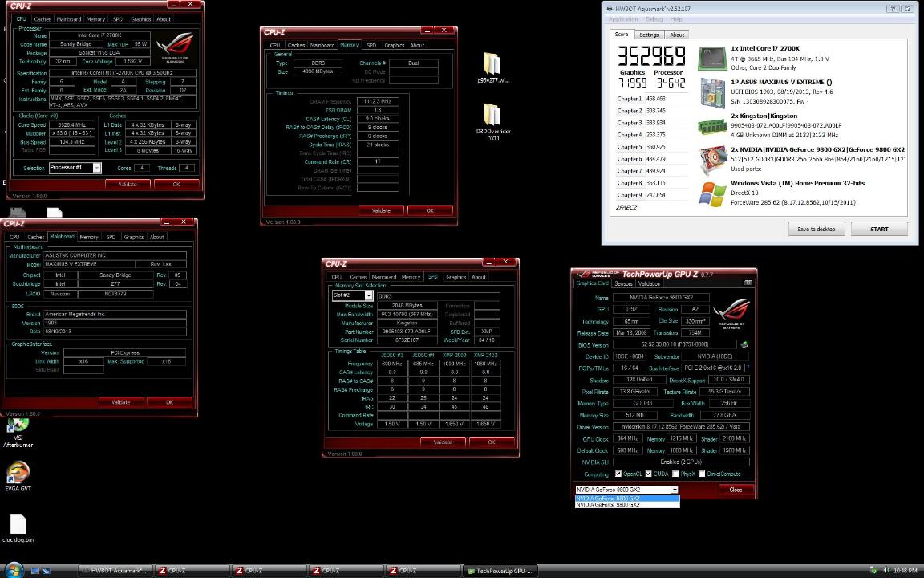Switch to Sensors tab in GPU-Z

coord(623,283)
